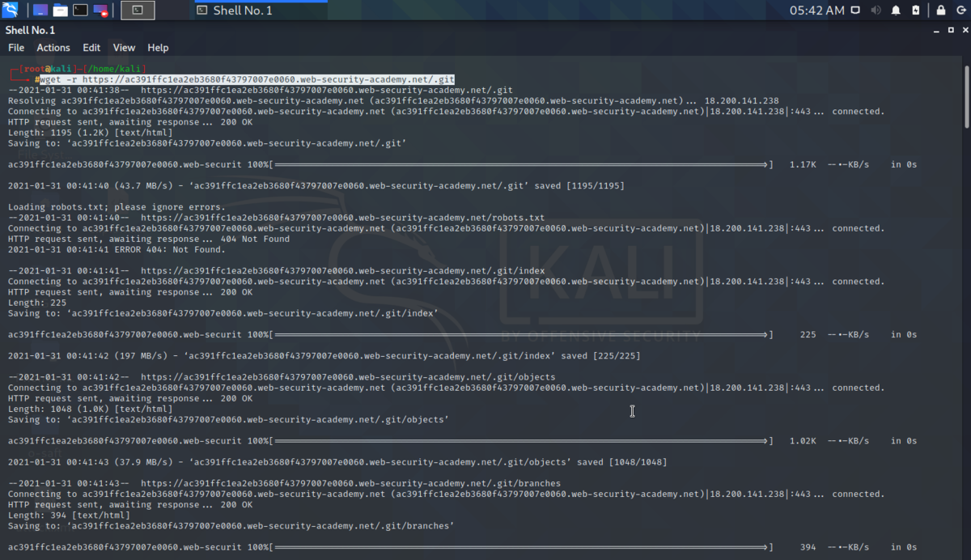Click the 'Length: 394 [text/html]' line
Screen dimensions: 971x560
pos(69,515)
